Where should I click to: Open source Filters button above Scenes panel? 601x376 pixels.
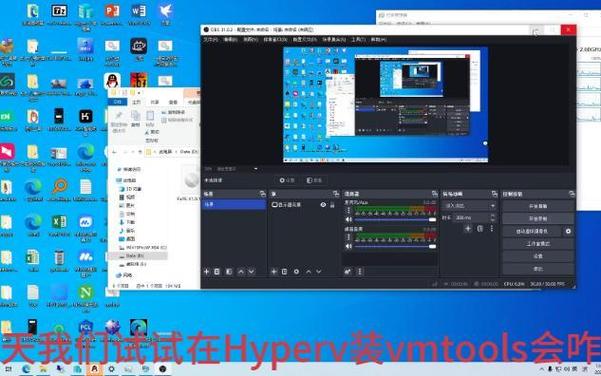point(314,180)
